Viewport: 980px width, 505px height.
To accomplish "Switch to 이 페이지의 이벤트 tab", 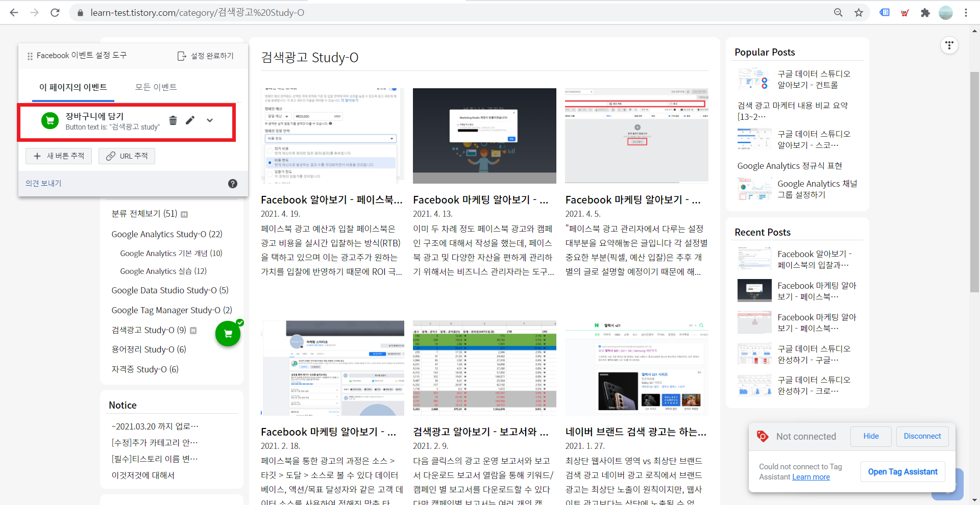I will coord(73,87).
